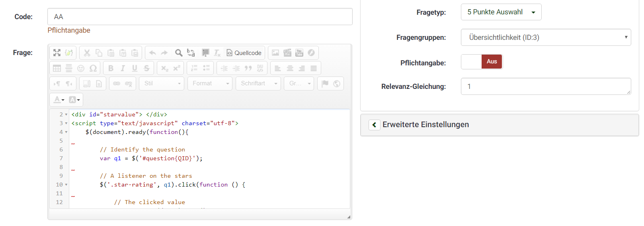Collapse code fold arrow at line 2
The height and width of the screenshot is (226, 644).
click(66, 115)
